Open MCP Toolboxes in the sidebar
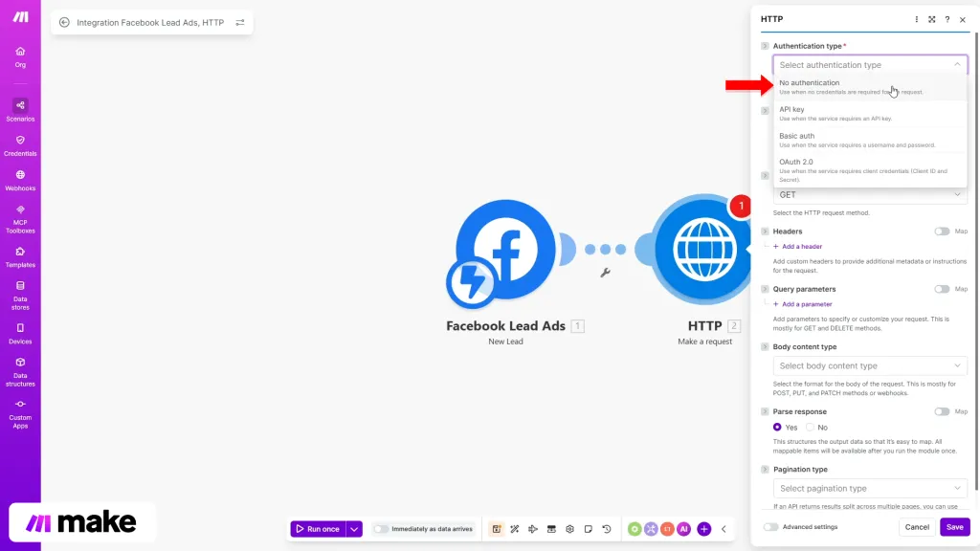Image resolution: width=980 pixels, height=551 pixels. point(20,219)
